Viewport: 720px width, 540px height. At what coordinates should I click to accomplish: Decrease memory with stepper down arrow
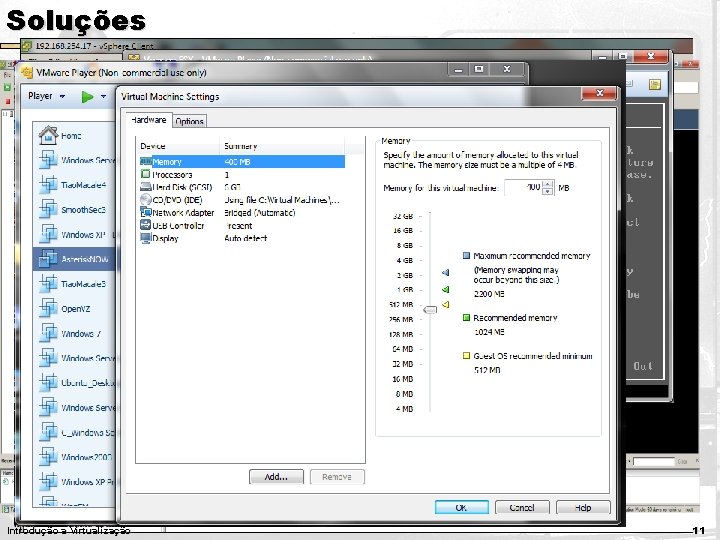[x=547, y=191]
